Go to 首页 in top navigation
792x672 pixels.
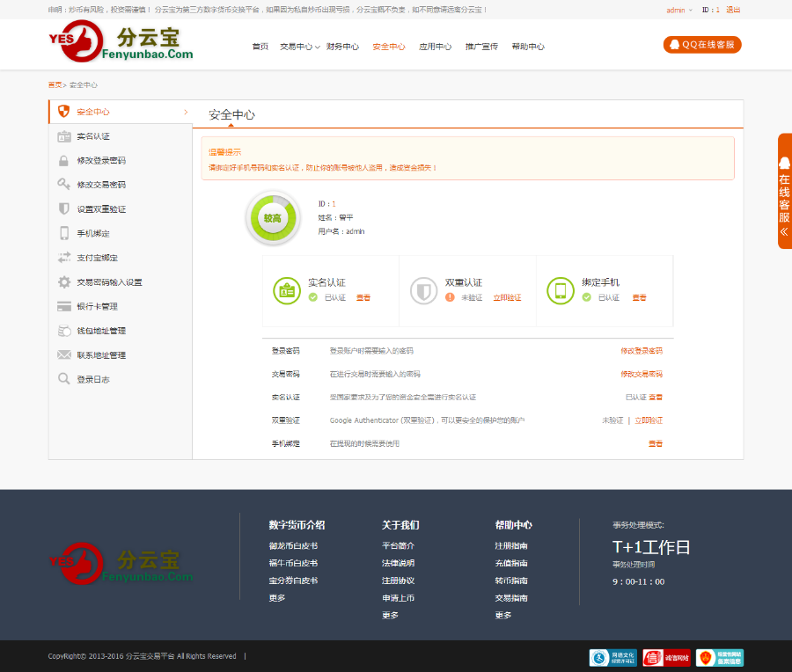click(x=260, y=47)
